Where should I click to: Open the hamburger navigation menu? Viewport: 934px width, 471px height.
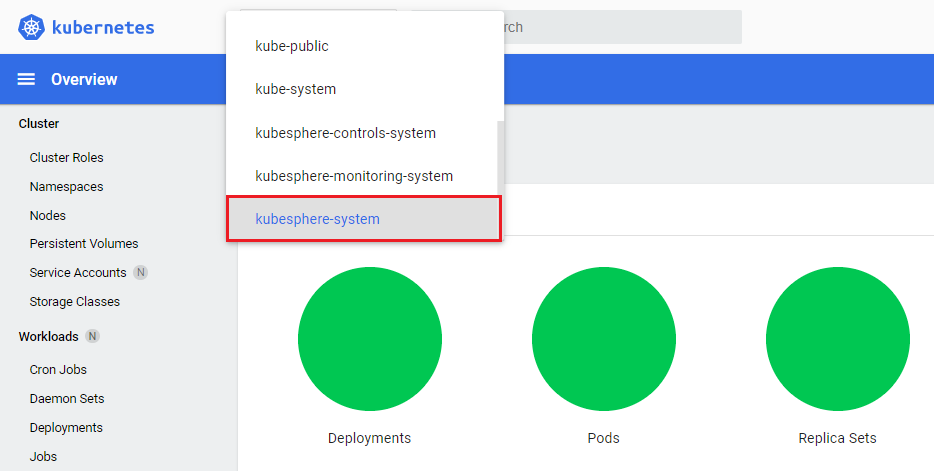click(x=26, y=79)
